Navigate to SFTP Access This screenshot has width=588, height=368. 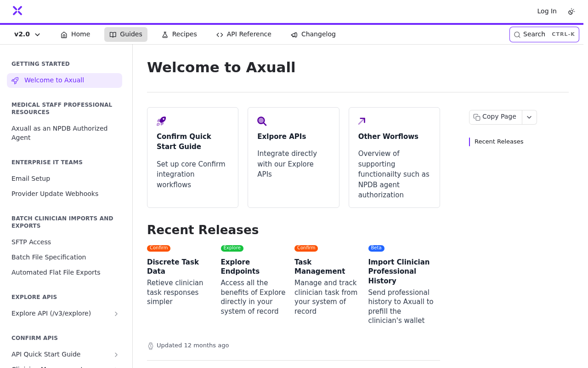[64, 242]
